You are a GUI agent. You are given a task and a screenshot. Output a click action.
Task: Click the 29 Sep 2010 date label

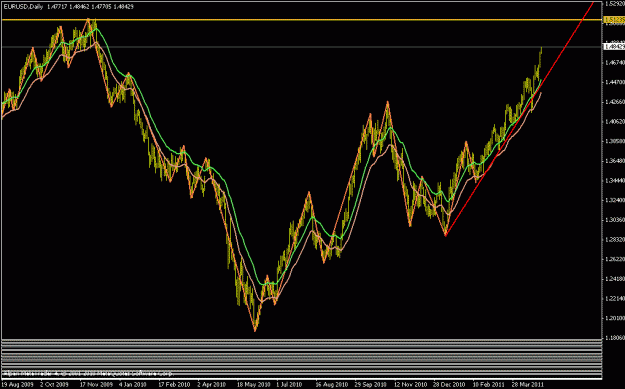370,385
